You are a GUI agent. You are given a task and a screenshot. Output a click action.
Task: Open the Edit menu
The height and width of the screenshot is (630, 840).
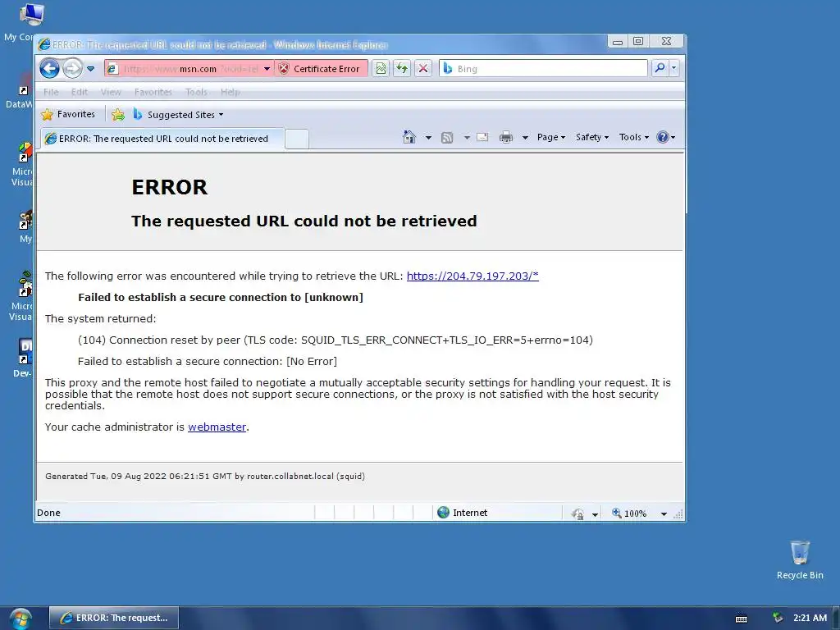point(80,92)
